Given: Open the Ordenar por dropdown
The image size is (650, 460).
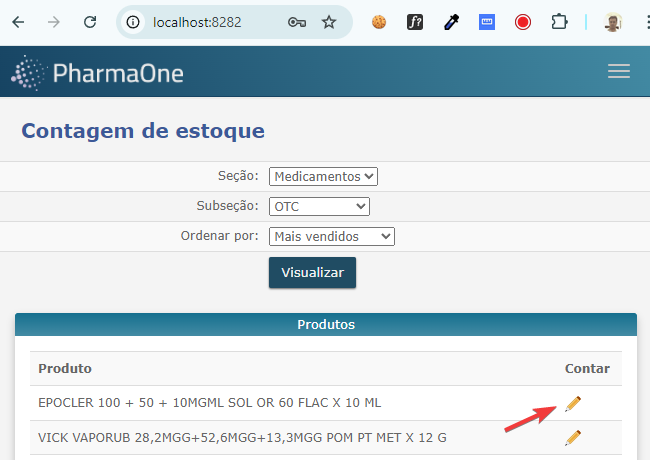Looking at the screenshot, I should click(332, 236).
